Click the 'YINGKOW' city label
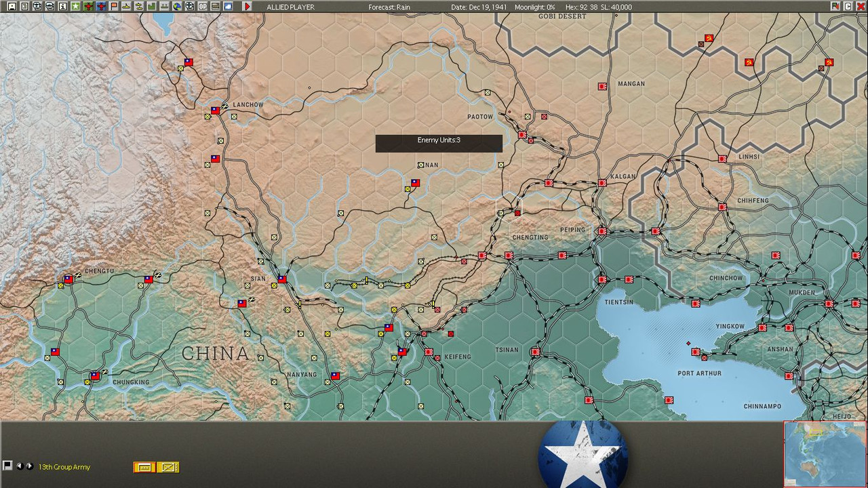 (730, 326)
